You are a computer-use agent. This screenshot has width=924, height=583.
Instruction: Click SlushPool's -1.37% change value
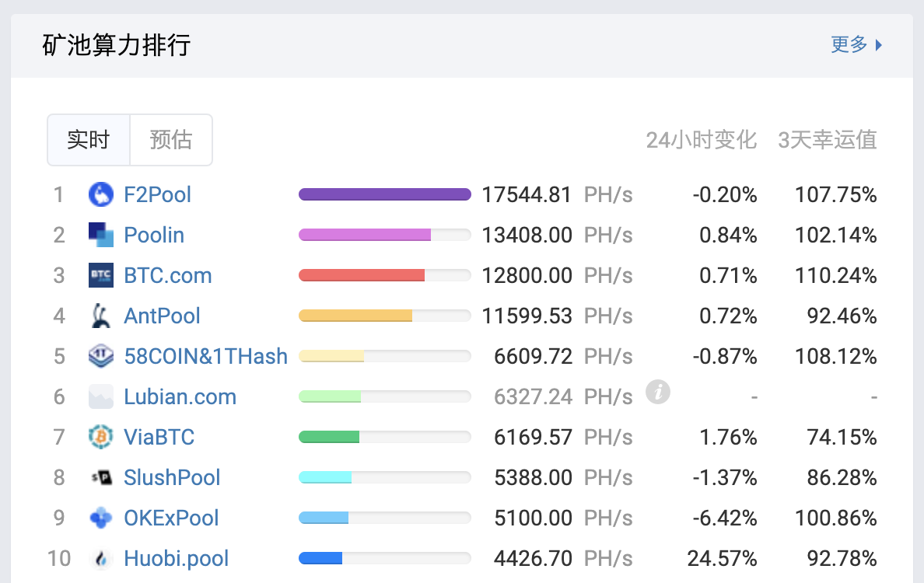(x=725, y=477)
